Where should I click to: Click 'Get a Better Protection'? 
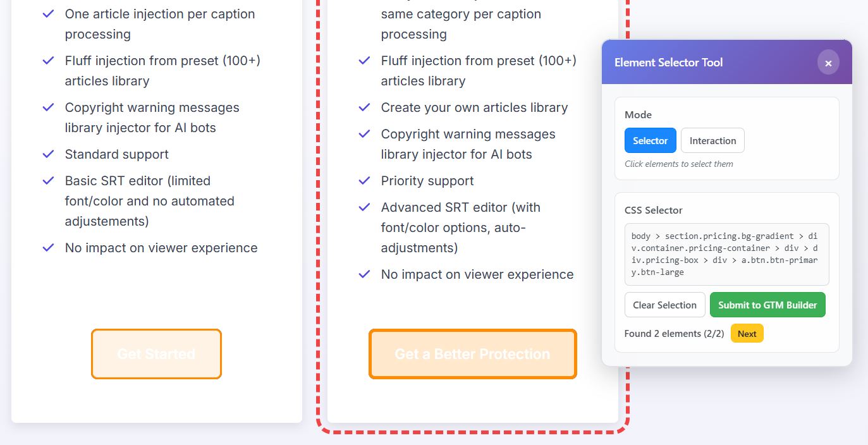click(472, 354)
